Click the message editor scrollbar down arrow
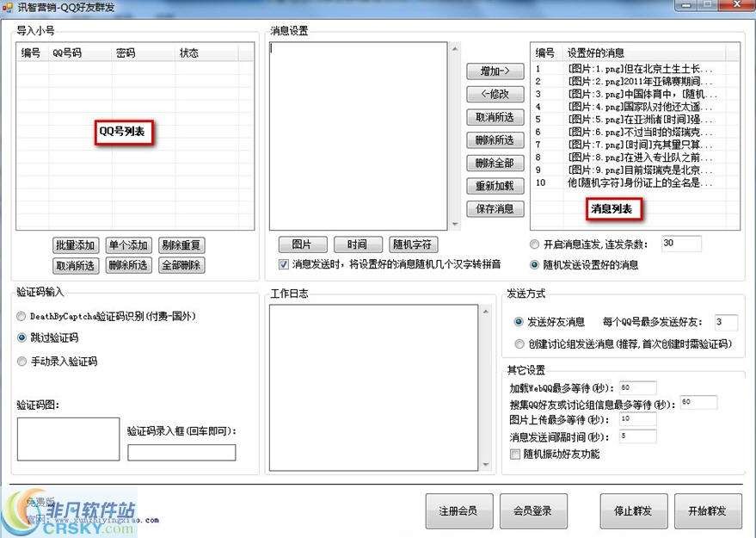This screenshot has height=538, width=756. pyautogui.click(x=455, y=224)
